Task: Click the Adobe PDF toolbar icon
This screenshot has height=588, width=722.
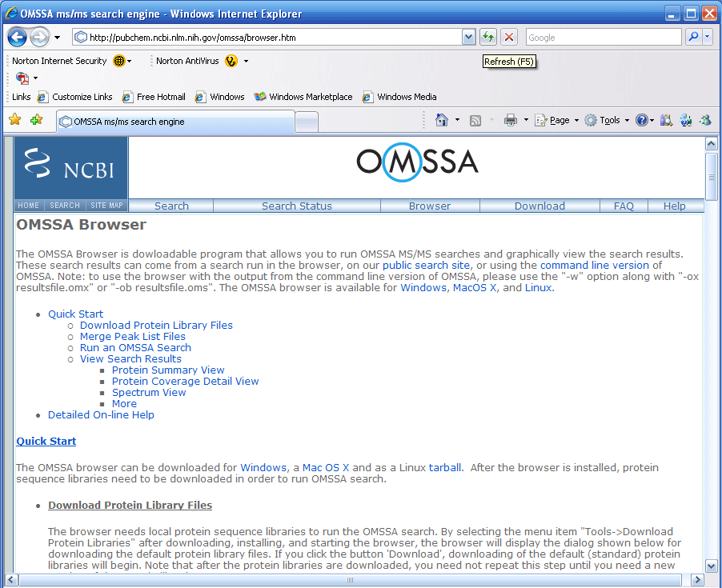Action: pyautogui.click(x=22, y=78)
